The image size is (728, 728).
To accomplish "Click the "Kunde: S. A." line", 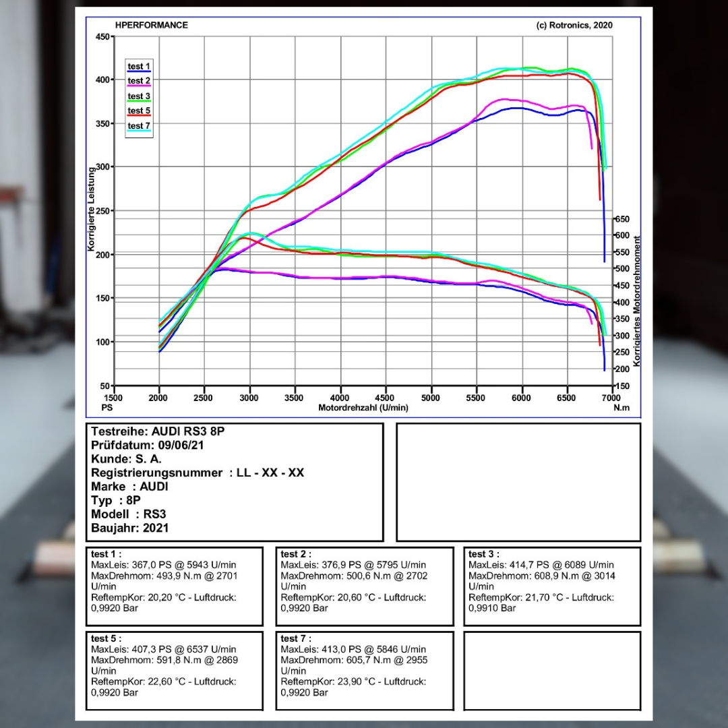I will tap(126, 459).
